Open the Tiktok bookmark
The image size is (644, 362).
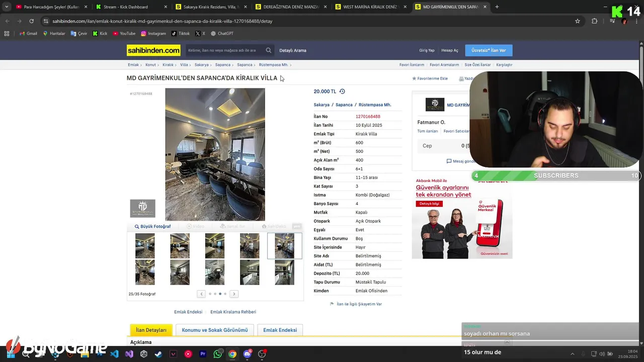click(x=181, y=33)
